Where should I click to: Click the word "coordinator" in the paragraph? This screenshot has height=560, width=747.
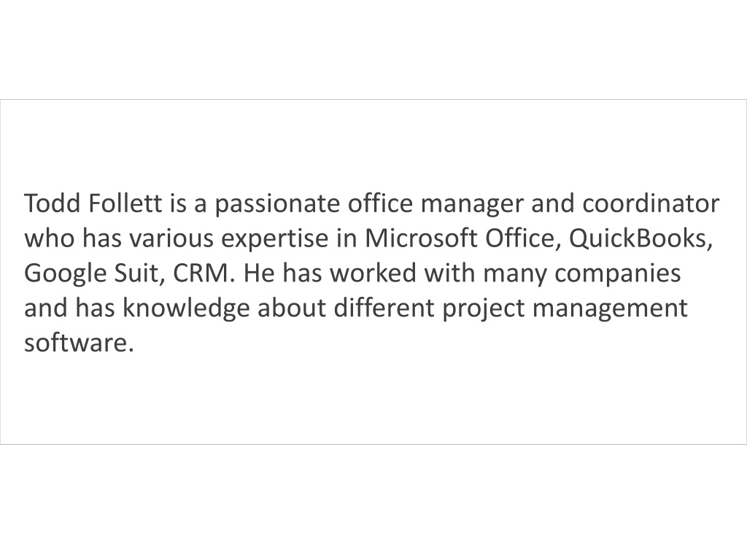click(651, 203)
